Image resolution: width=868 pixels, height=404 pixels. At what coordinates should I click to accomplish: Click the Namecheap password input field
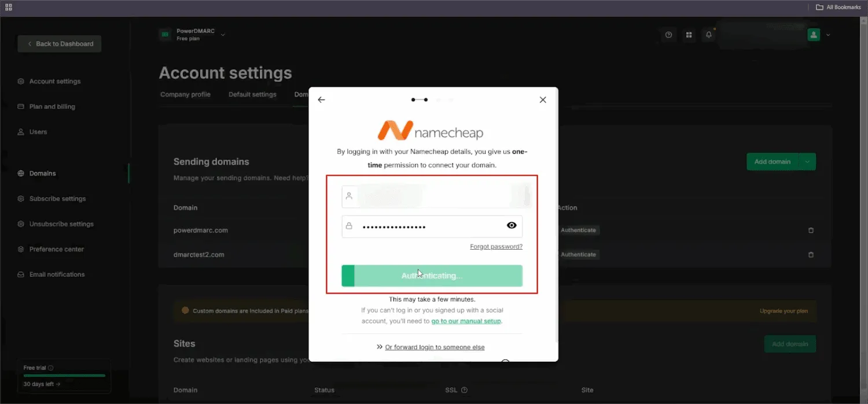(432, 227)
